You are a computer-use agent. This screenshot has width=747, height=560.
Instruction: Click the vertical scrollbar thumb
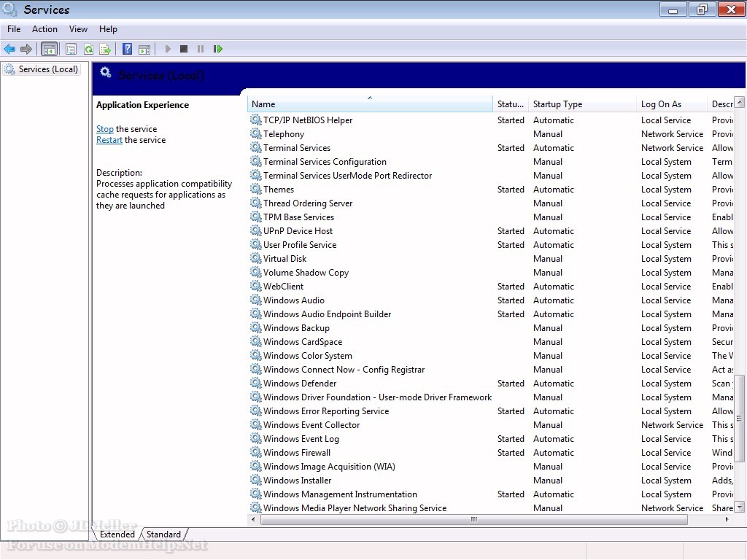click(740, 418)
